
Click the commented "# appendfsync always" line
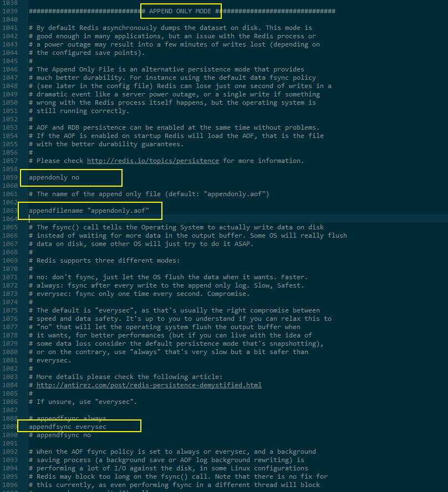point(68,418)
